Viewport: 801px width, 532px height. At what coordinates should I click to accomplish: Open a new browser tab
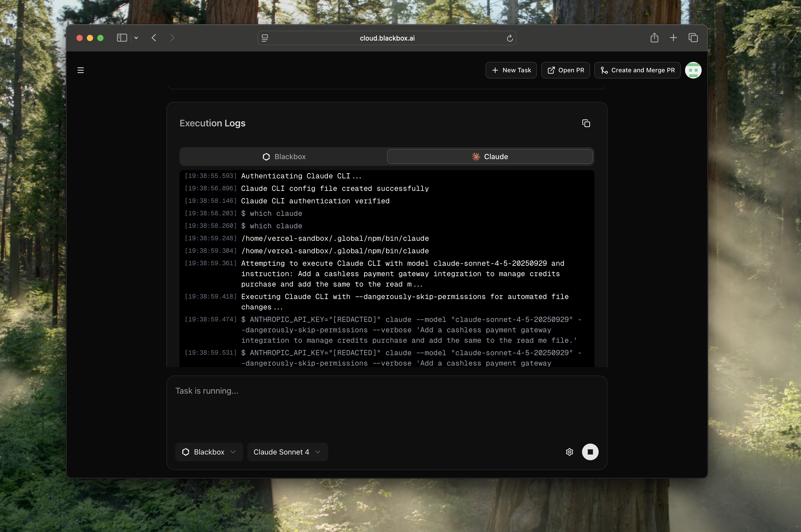click(x=673, y=38)
